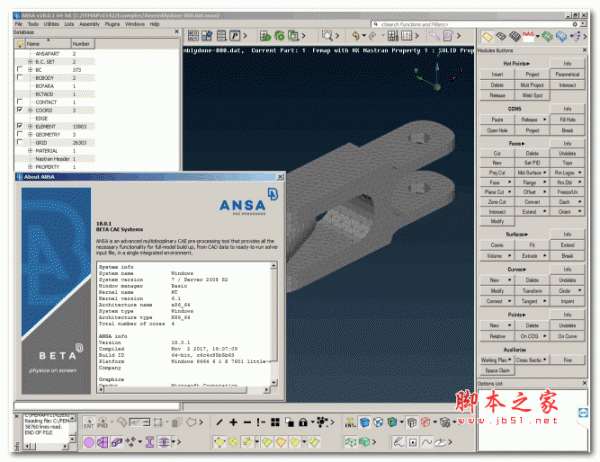Click the zoom magnifier toolbar icon
Viewport: 600px width, 462px height.
pyautogui.click(x=327, y=36)
